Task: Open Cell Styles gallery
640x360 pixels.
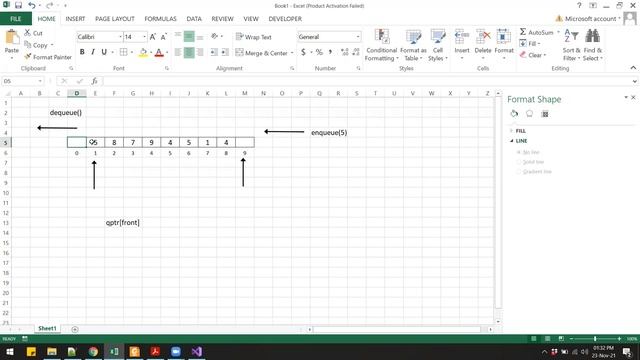Action: point(438,45)
